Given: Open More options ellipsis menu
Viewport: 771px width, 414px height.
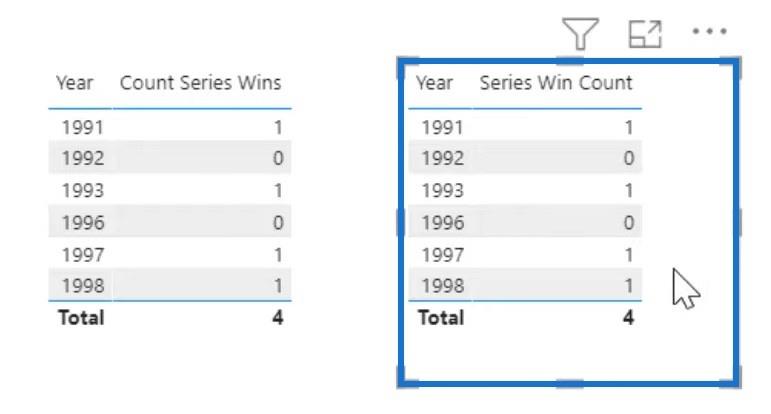Looking at the screenshot, I should 709,31.
